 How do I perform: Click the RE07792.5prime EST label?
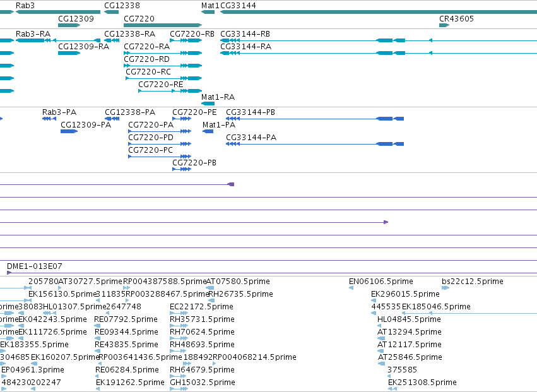[126, 319]
